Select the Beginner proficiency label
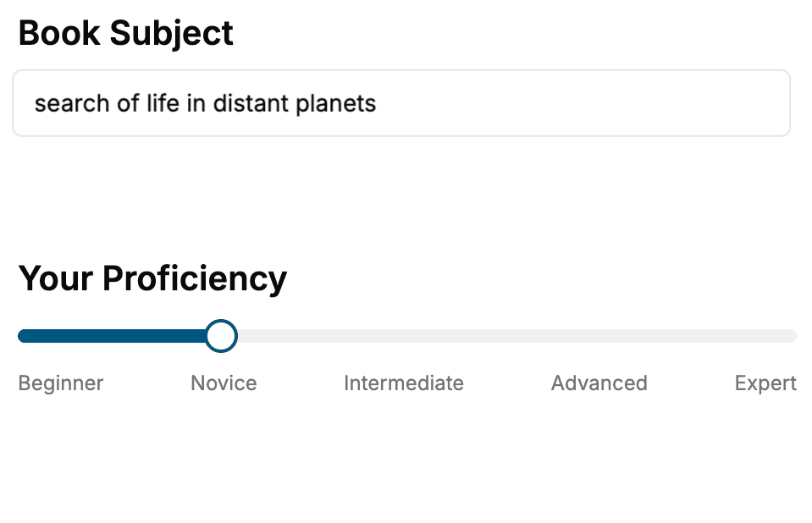Screen dimensions: 812x523 pos(60,383)
